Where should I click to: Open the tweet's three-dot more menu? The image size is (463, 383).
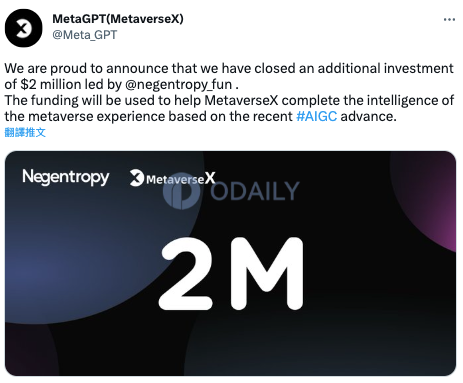tap(449, 20)
